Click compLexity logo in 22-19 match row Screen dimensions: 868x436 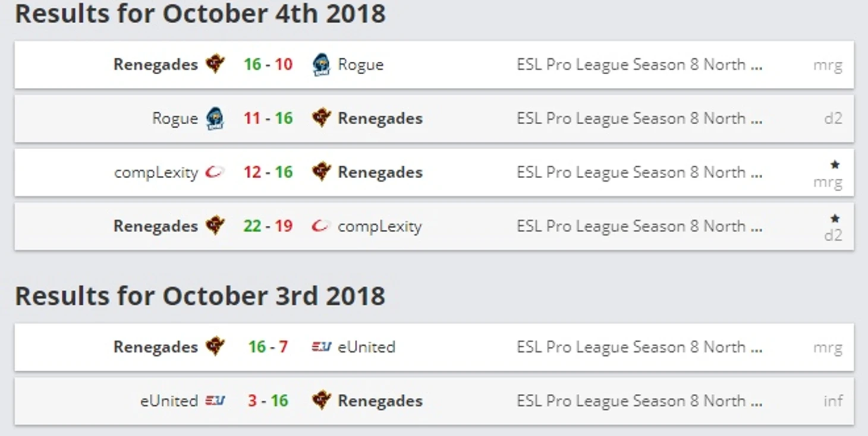point(321,226)
